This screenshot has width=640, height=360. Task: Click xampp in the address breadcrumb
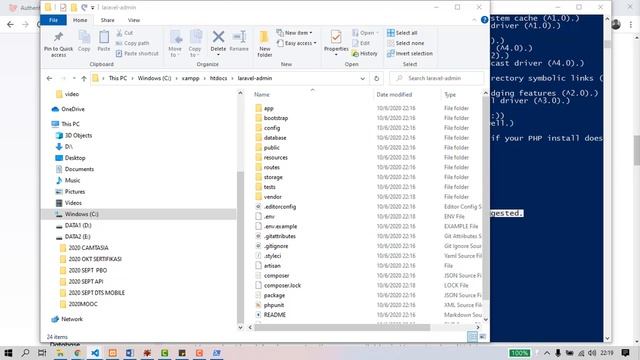pos(190,78)
